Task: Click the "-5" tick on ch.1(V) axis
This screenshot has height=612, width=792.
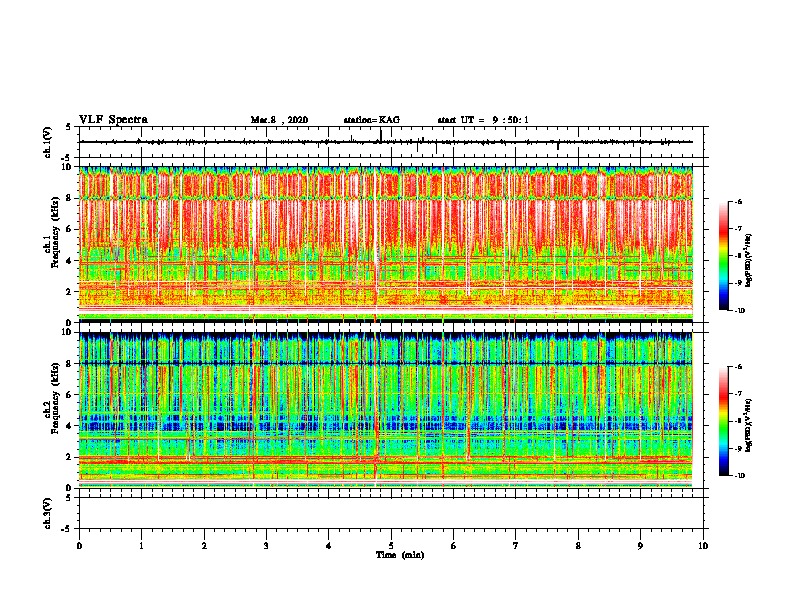Action: pos(66,158)
